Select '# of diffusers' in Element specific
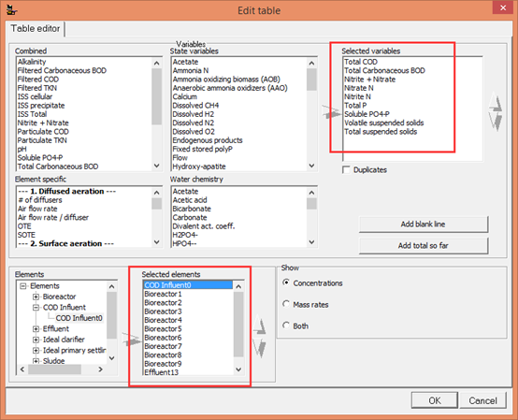The width and height of the screenshot is (518, 420). tap(40, 200)
